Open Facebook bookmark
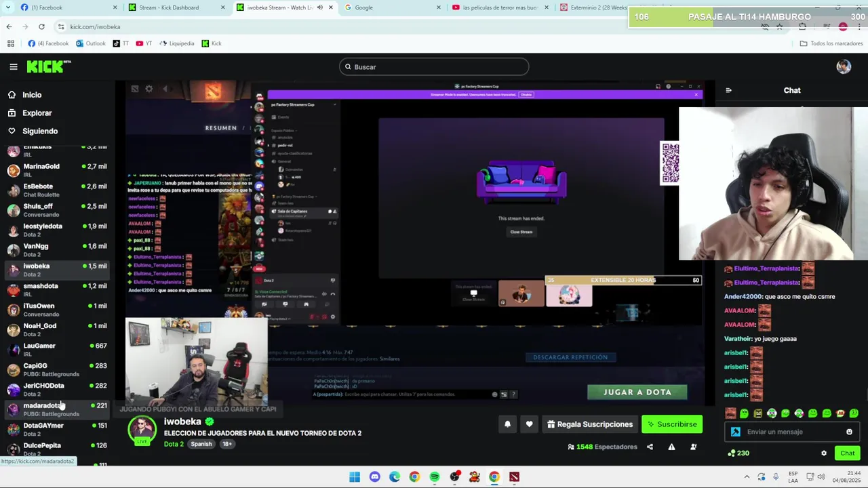Image resolution: width=868 pixels, height=488 pixels. (48, 43)
